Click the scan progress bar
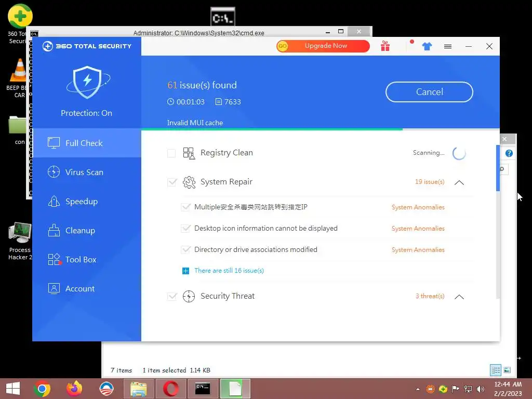 pos(320,129)
